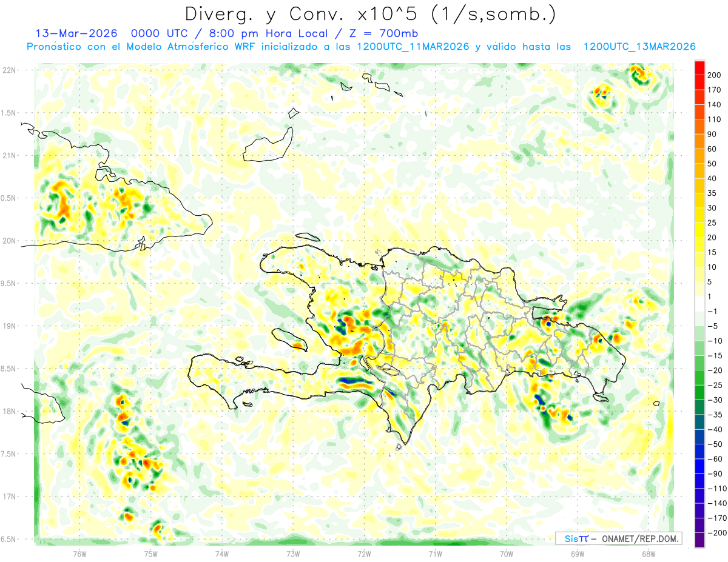
Task: Click Gonâve Island outline in the Haitian gulf
Action: click(290, 340)
